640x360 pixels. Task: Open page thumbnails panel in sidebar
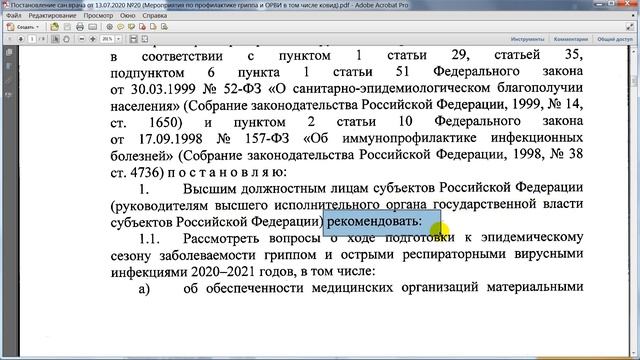[x=9, y=52]
